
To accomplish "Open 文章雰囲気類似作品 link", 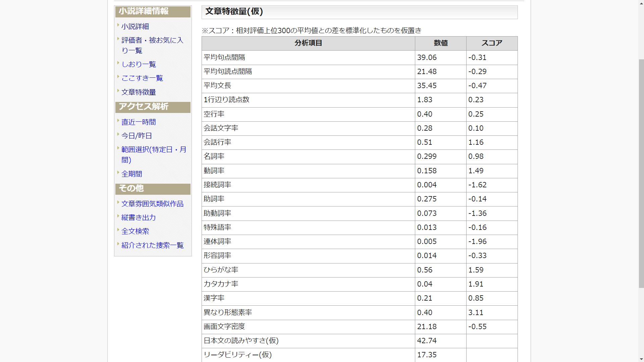I will [x=152, y=204].
